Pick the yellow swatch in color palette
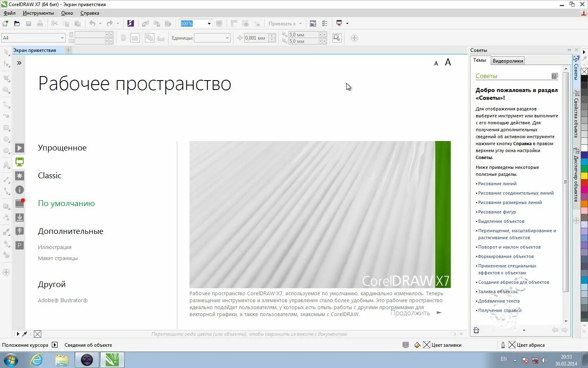Screen dimensions: 588x368 tap(584, 175)
